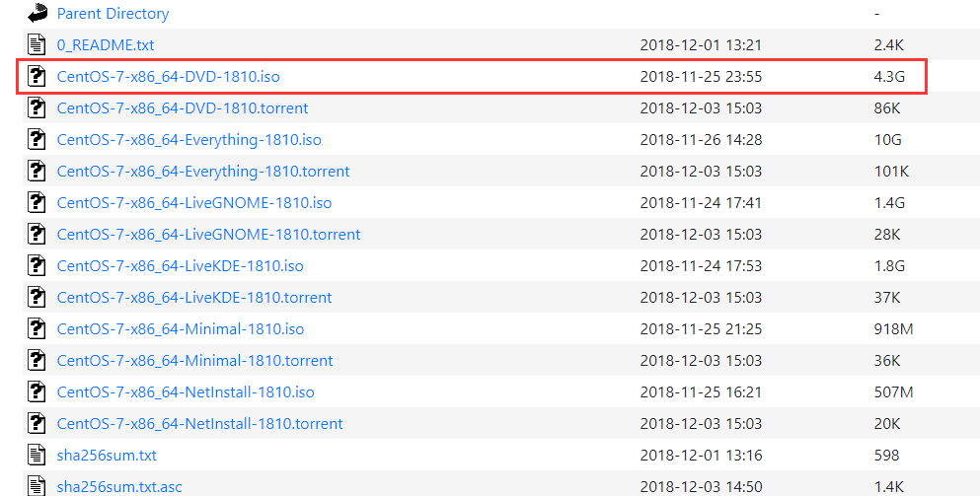Image resolution: width=980 pixels, height=496 pixels.
Task: Click the 36K file size
Action: [887, 361]
